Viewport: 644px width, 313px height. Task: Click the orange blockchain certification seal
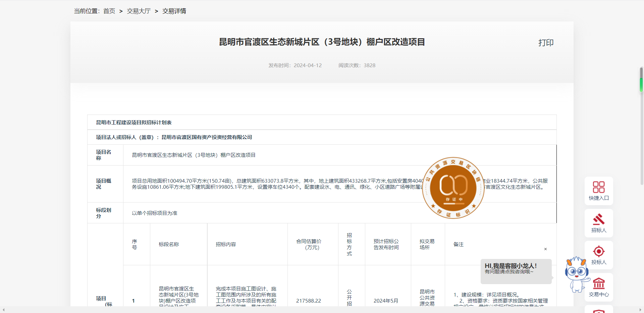tap(453, 188)
